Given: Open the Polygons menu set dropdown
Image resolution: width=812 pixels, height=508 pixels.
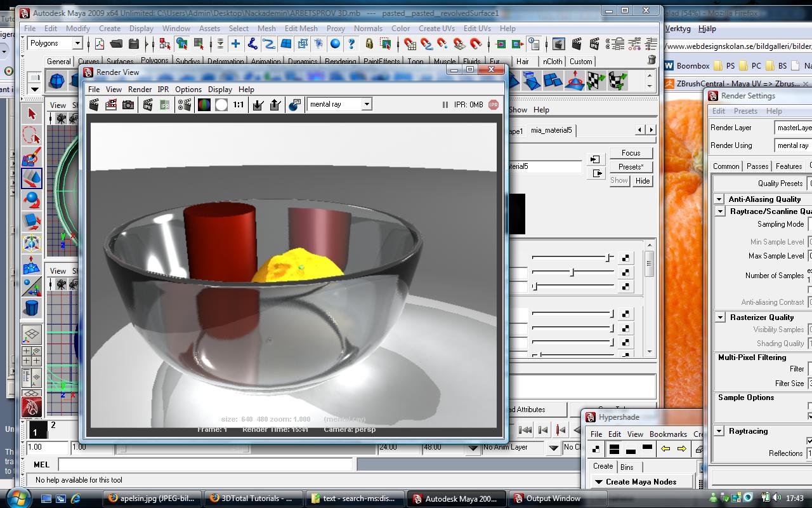Looking at the screenshot, I should [77, 43].
